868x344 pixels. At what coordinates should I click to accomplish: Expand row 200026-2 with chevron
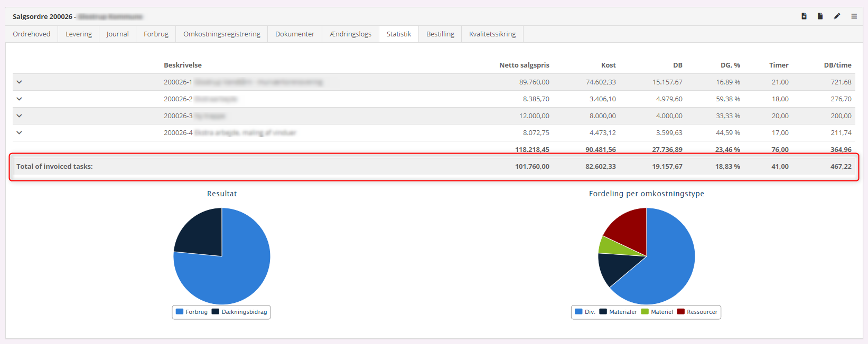tap(19, 99)
